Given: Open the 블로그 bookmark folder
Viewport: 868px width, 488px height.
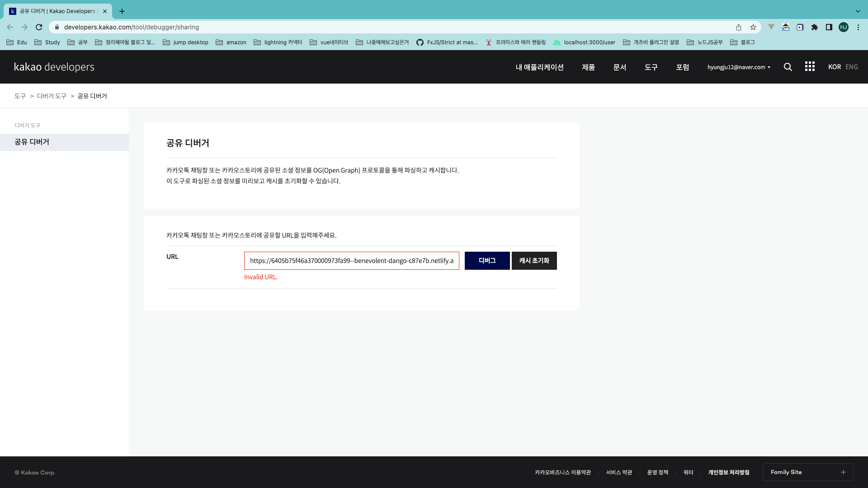Looking at the screenshot, I should click(x=743, y=42).
